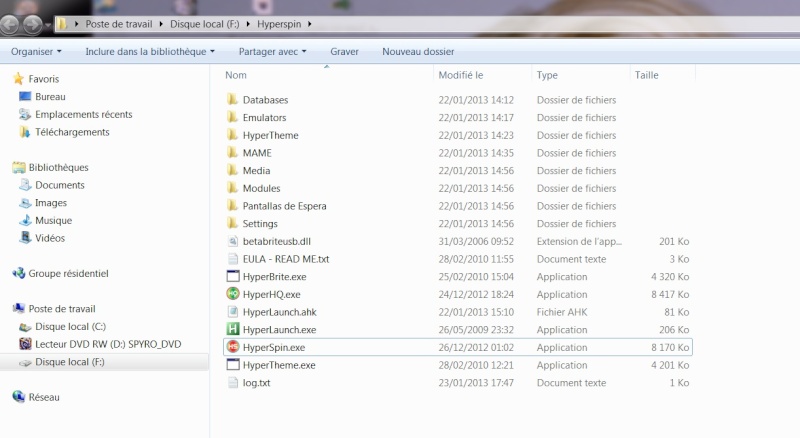Select the HyperSpin.exe red icon
The height and width of the screenshot is (438, 800).
point(233,347)
